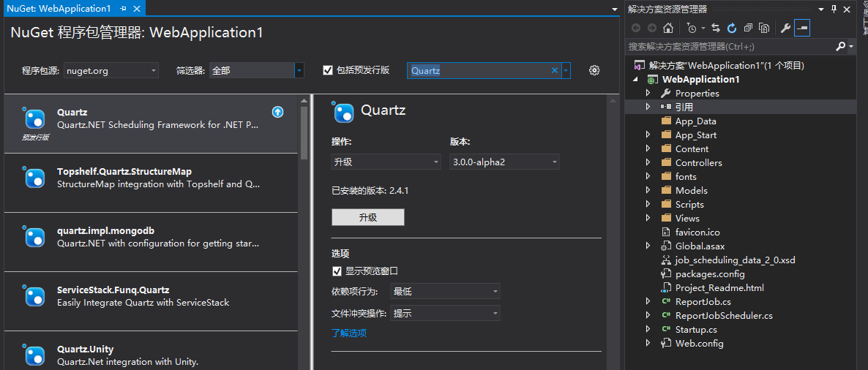Open the action dropdown showing 升级

(386, 162)
